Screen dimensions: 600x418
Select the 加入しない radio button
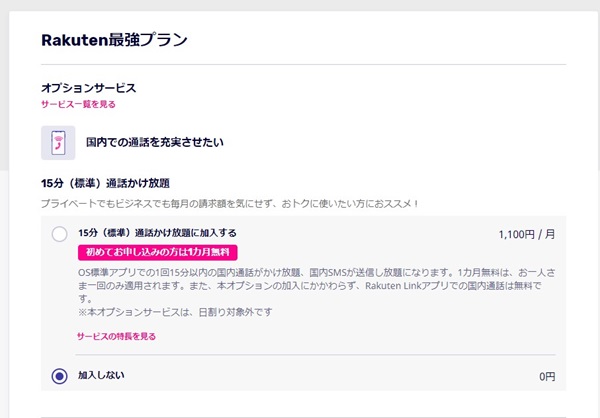(x=59, y=376)
